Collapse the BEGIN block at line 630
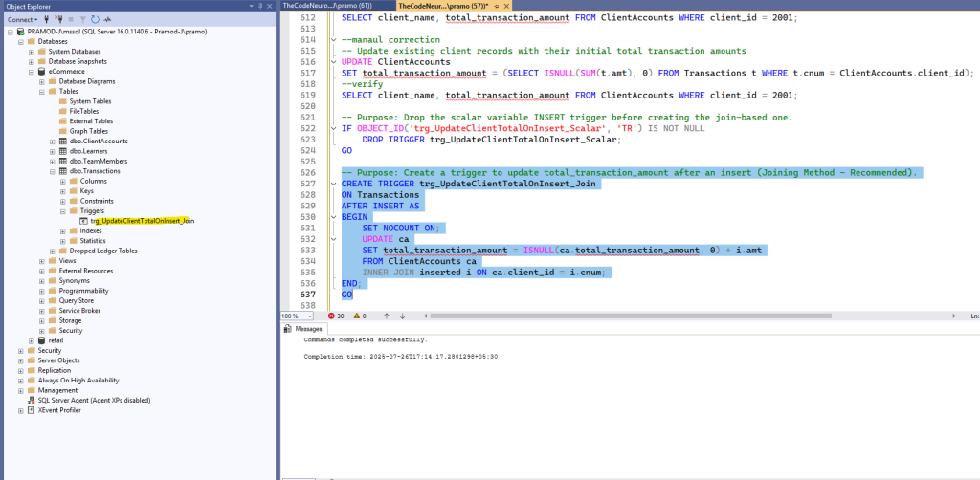 point(336,217)
